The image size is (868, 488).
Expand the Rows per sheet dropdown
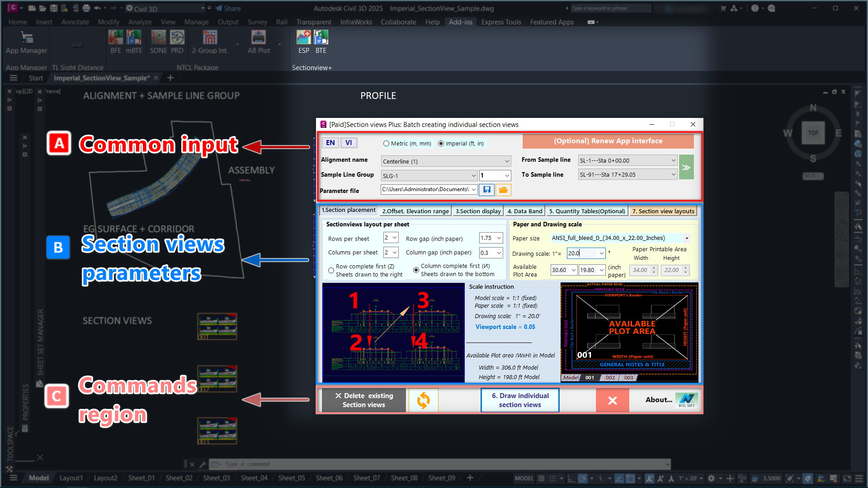coord(395,238)
